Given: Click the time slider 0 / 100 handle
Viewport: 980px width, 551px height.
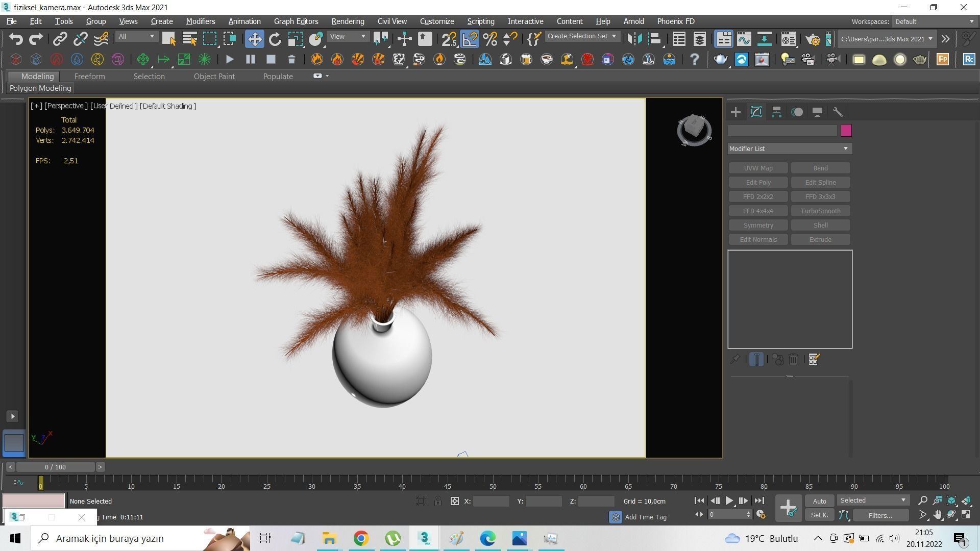Looking at the screenshot, I should coord(55,467).
